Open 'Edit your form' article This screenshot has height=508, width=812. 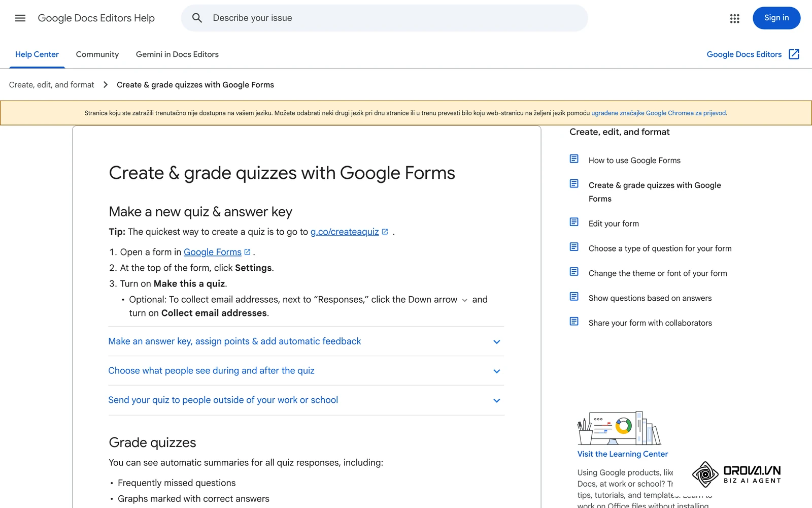[x=614, y=224]
